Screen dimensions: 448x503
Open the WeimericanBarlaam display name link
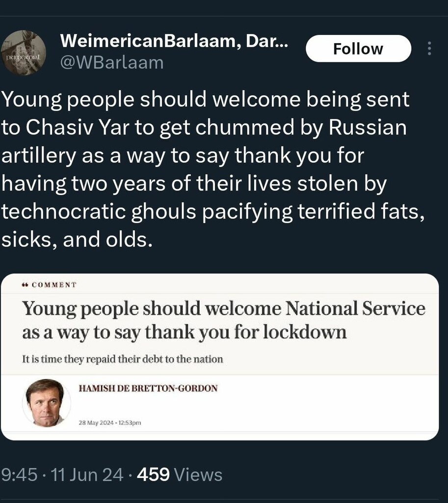(173, 42)
